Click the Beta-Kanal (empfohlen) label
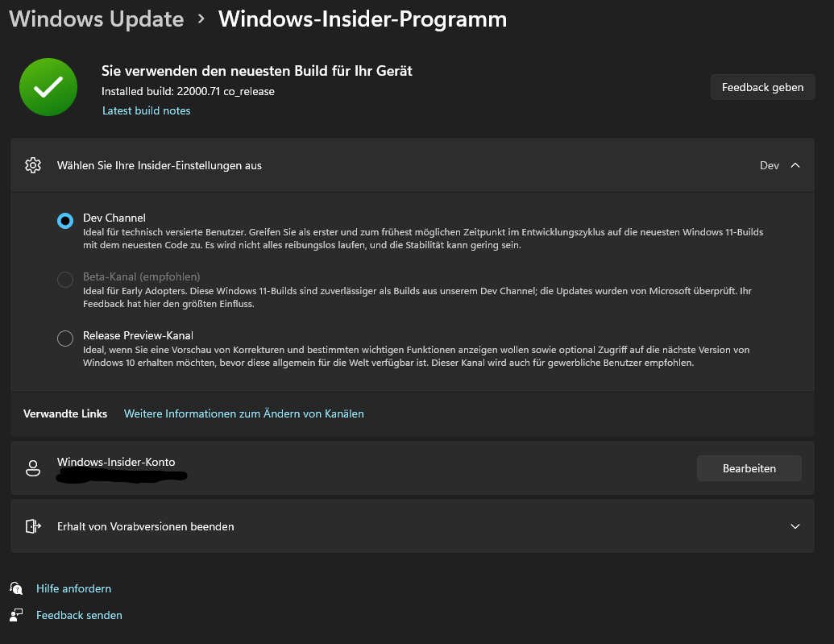 (x=142, y=276)
